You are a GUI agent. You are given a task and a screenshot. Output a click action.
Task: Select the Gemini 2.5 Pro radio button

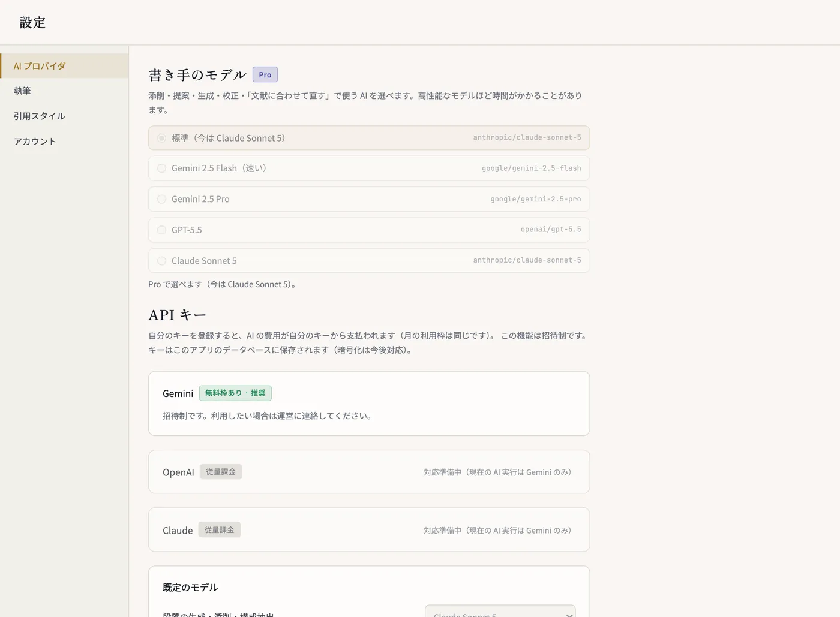161,199
